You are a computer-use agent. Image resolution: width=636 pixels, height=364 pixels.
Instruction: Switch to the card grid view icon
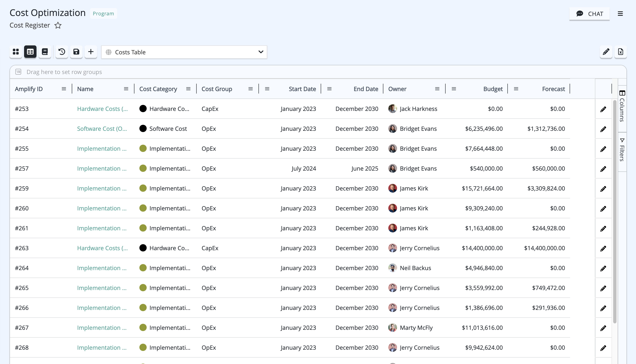16,52
